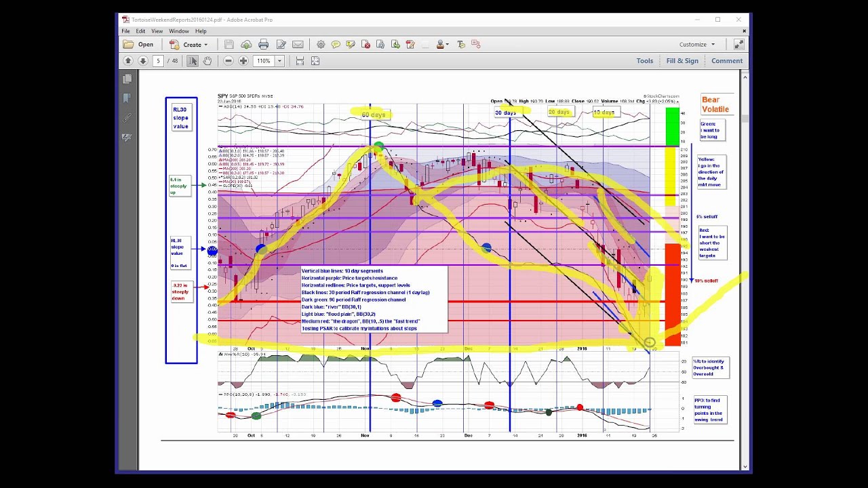Expand the Customize toolbar dropdown
This screenshot has height=488, width=868.
pyautogui.click(x=697, y=45)
